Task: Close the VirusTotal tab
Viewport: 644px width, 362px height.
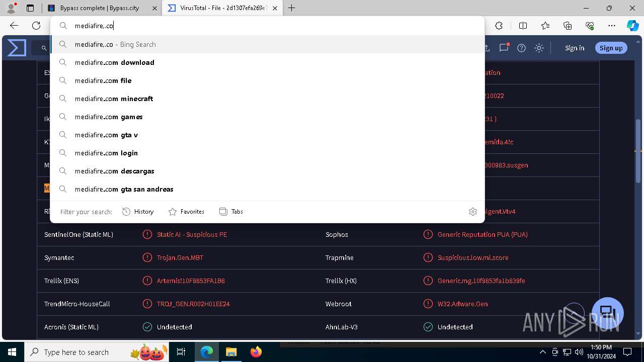Action: click(x=275, y=8)
